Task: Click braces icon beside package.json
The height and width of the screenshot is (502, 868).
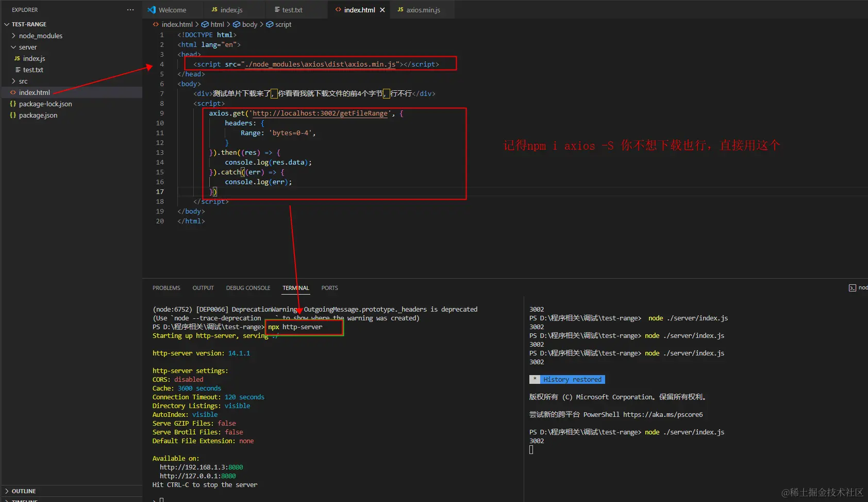Action: 13,115
